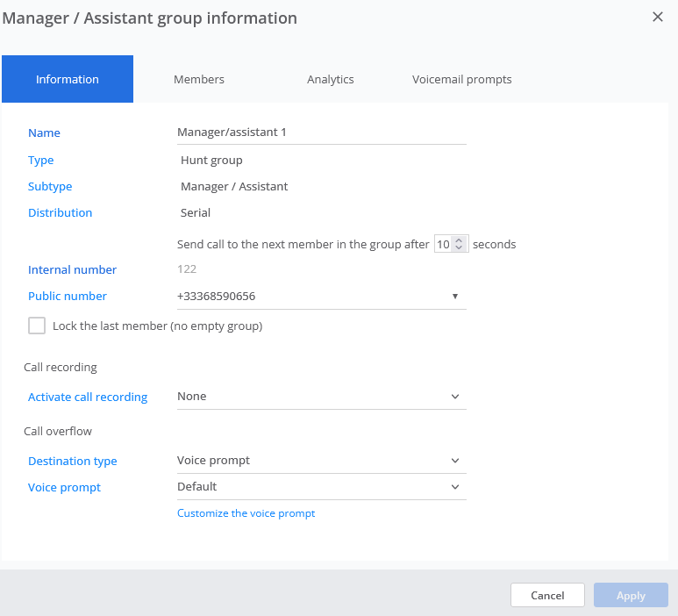
Task: Tick Lock the last member checkbox
Action: (x=37, y=326)
